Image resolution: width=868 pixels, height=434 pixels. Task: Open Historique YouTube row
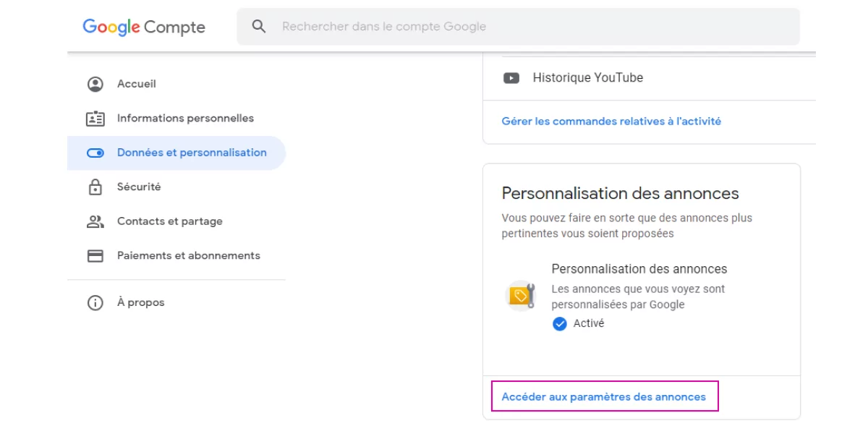tap(649, 78)
